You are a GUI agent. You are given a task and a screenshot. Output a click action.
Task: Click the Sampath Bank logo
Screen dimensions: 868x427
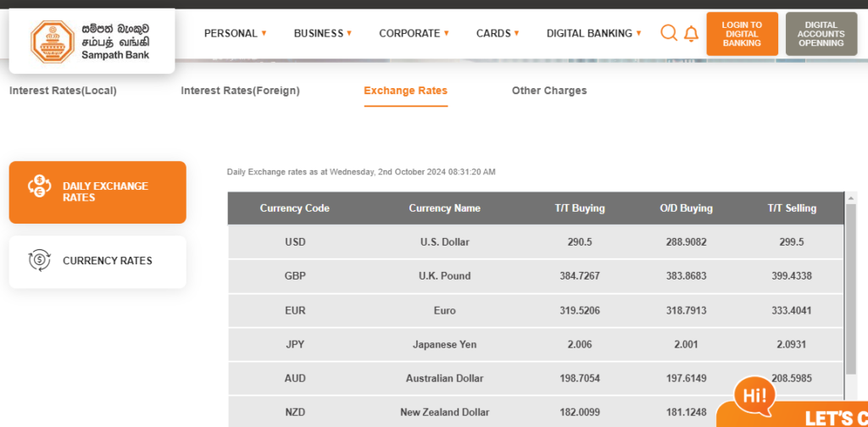pos(92,41)
